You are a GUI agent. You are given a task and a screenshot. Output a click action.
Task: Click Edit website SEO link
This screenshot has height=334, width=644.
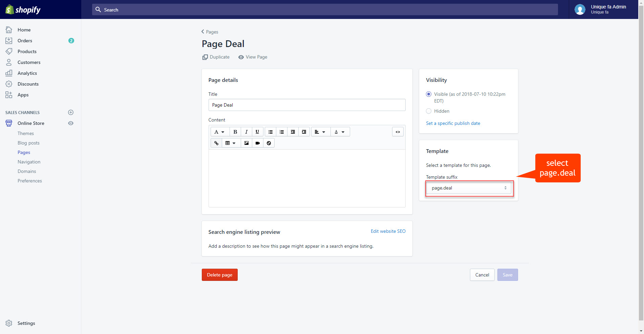pos(388,231)
